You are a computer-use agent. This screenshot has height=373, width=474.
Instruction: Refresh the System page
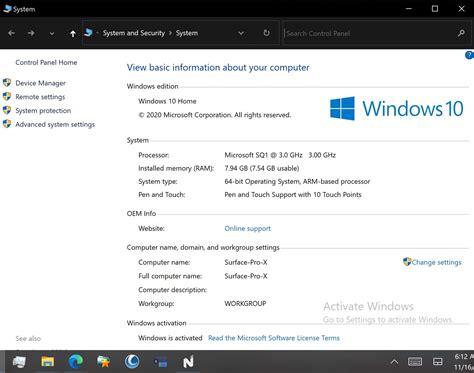click(266, 33)
